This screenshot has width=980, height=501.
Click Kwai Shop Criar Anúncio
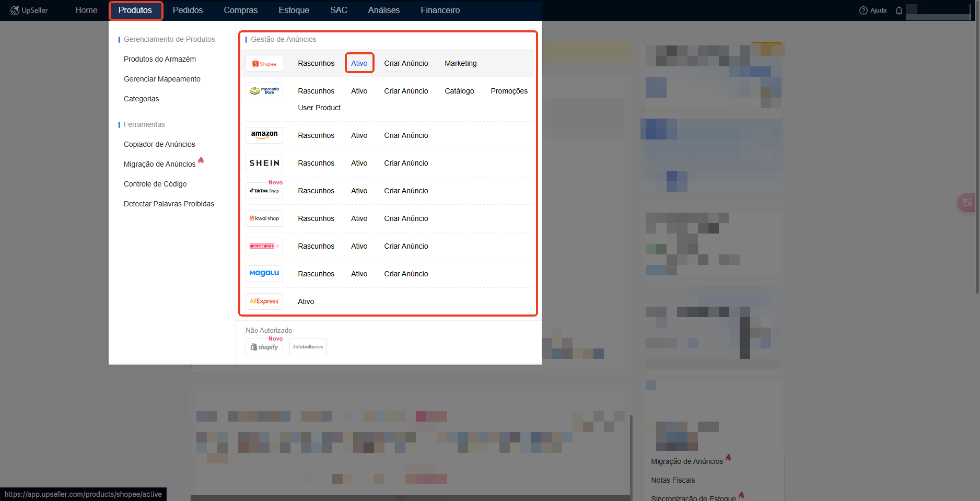pyautogui.click(x=406, y=218)
